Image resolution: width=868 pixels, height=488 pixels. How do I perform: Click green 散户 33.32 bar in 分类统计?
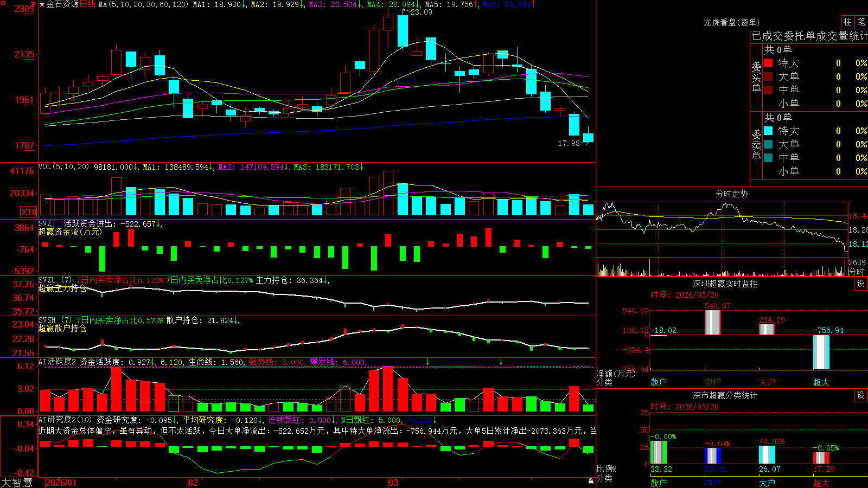point(659,452)
